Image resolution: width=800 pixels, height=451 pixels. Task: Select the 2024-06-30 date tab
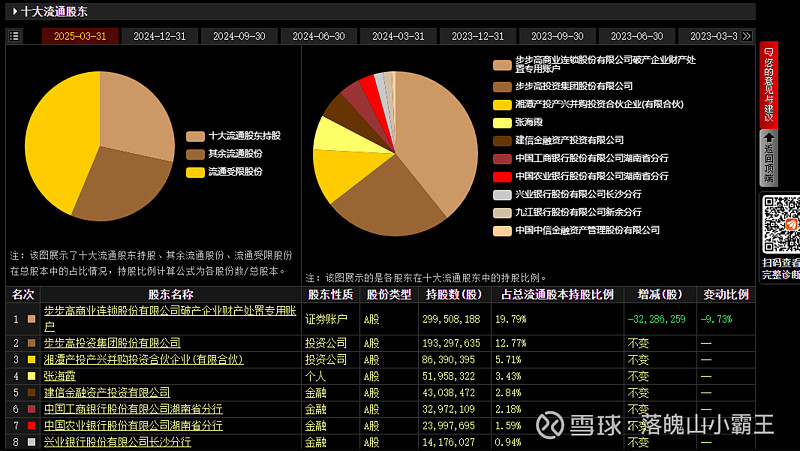319,36
